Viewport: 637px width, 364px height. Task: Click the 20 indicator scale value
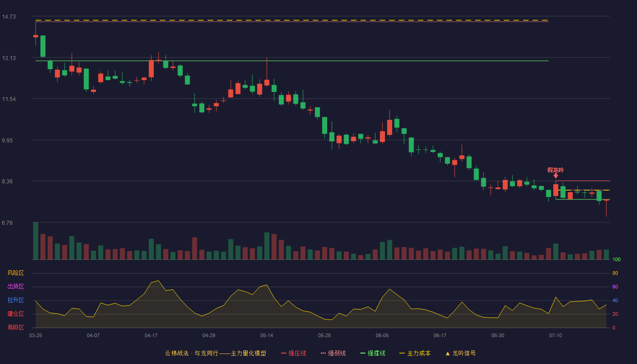(615, 314)
